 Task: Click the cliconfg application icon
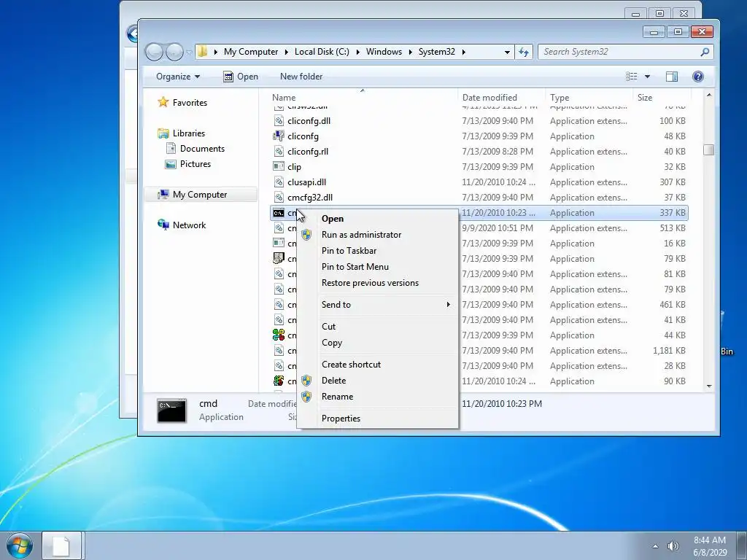(x=279, y=136)
